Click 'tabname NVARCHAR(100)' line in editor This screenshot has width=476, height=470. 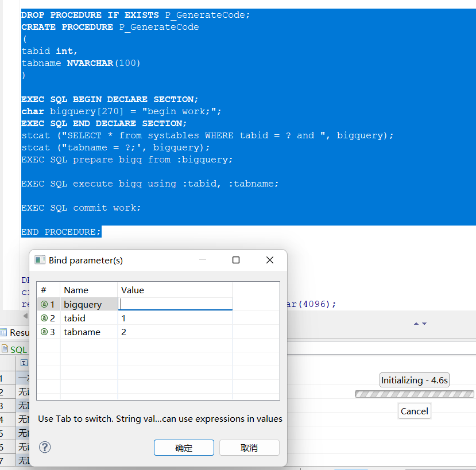click(x=81, y=63)
